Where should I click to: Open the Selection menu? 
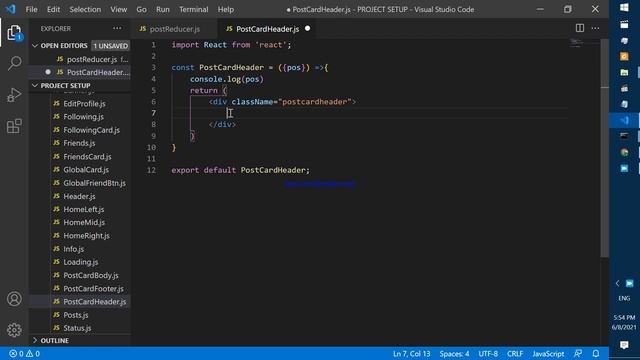click(x=85, y=9)
